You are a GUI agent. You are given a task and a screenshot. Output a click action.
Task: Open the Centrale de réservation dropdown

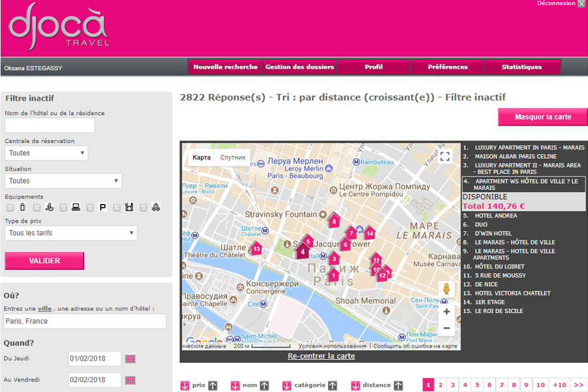pos(46,153)
